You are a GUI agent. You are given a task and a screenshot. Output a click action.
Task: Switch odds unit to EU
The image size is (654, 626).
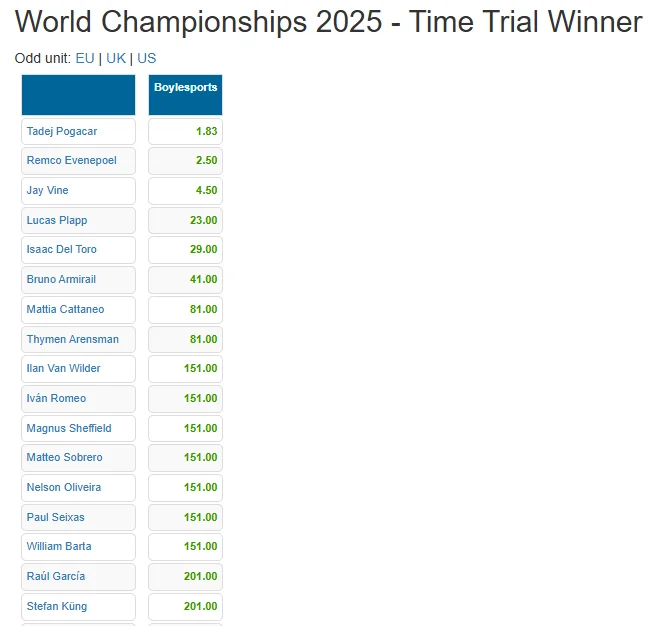click(85, 58)
